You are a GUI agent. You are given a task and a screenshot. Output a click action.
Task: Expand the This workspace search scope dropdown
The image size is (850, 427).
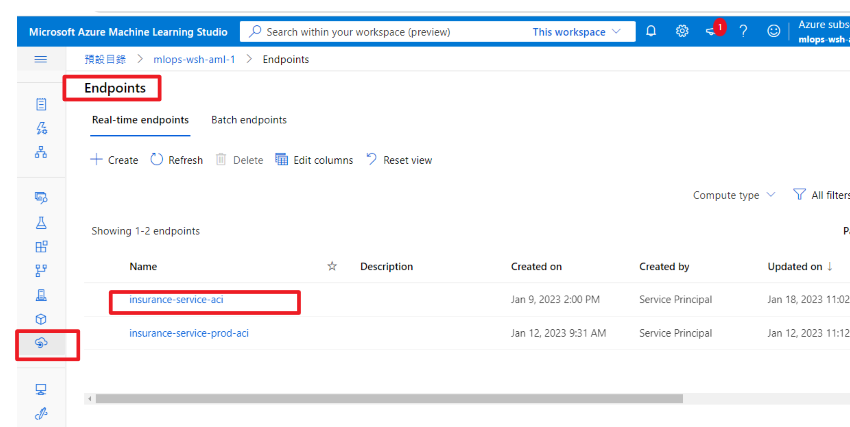click(576, 32)
